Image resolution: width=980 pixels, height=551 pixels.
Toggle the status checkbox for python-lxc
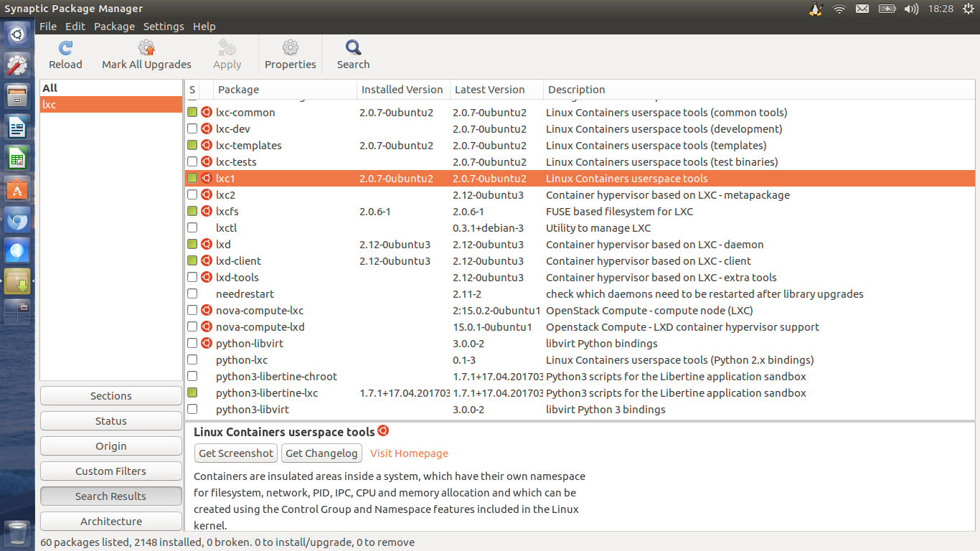[192, 359]
